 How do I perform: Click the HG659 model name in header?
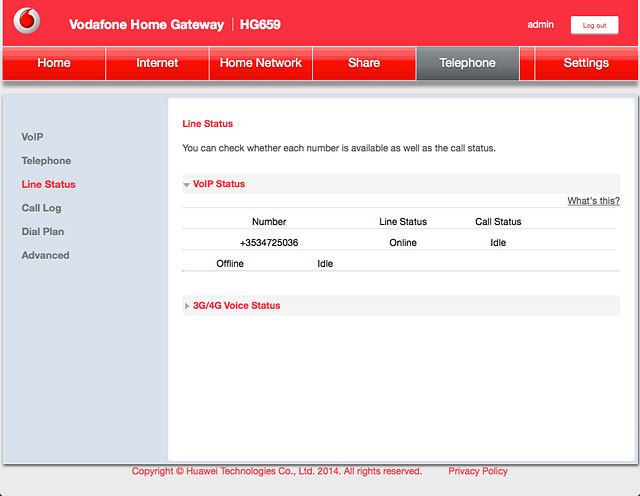pos(260,24)
